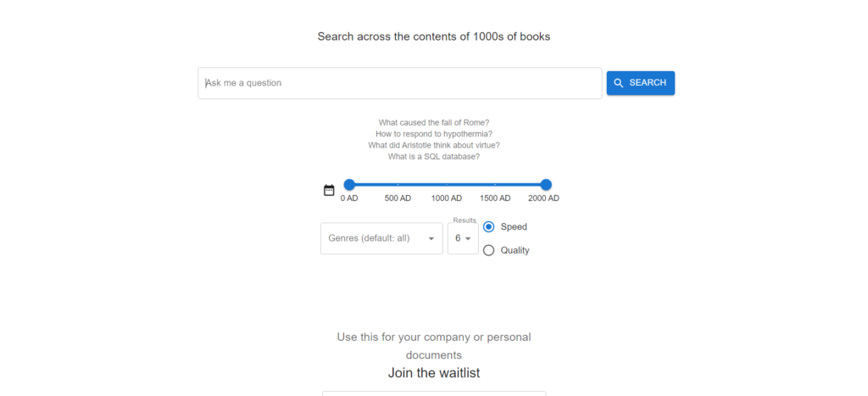This screenshot has width=868, height=396.
Task: Choose the 'How to respond to hypothermia?' suggestion
Action: tap(433, 134)
